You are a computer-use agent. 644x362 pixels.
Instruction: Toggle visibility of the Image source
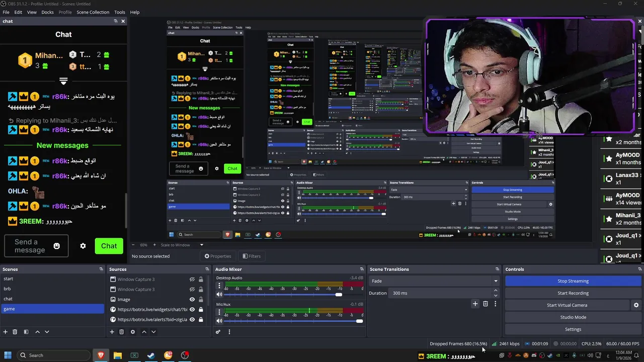(x=192, y=300)
